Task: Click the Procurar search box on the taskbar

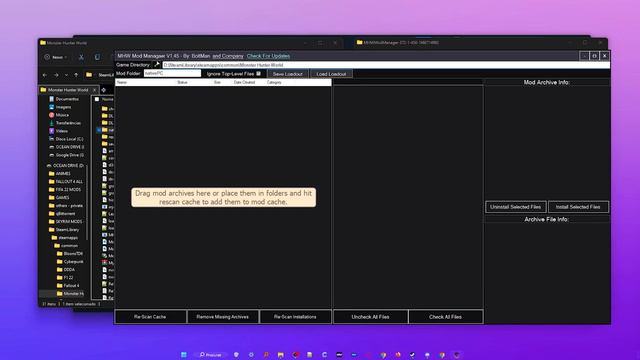Action: click(x=211, y=355)
